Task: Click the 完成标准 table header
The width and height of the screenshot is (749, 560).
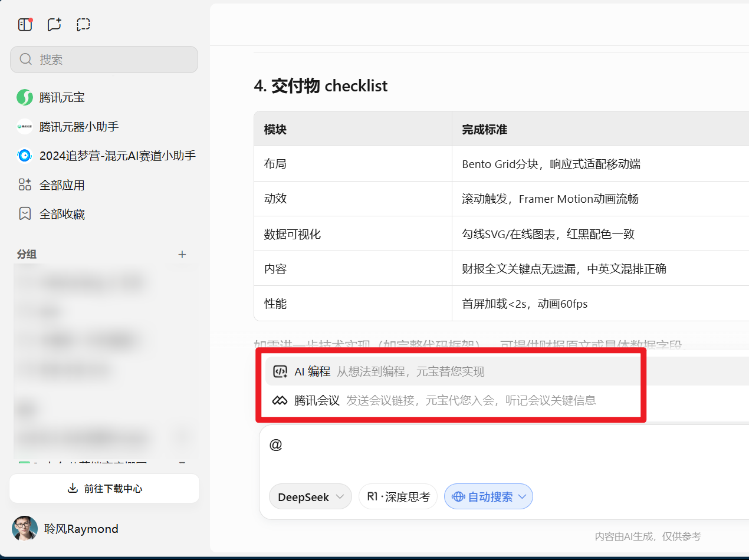Action: pyautogui.click(x=600, y=129)
